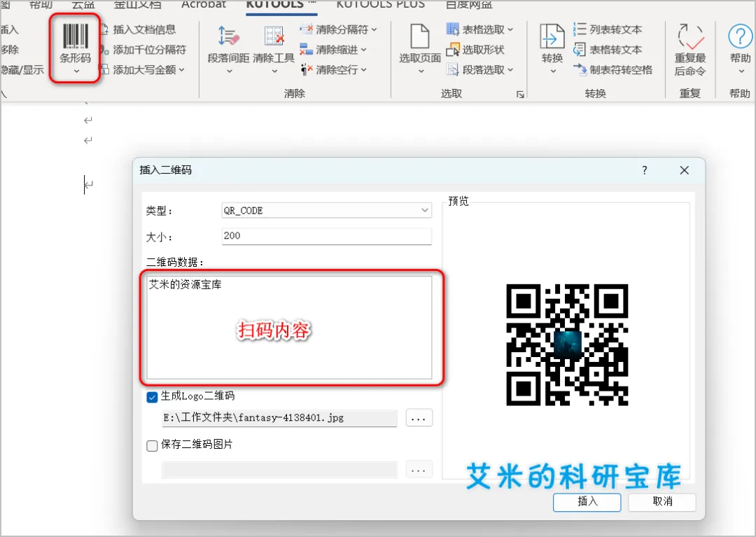Click the 取消 cancel button

[x=662, y=502]
